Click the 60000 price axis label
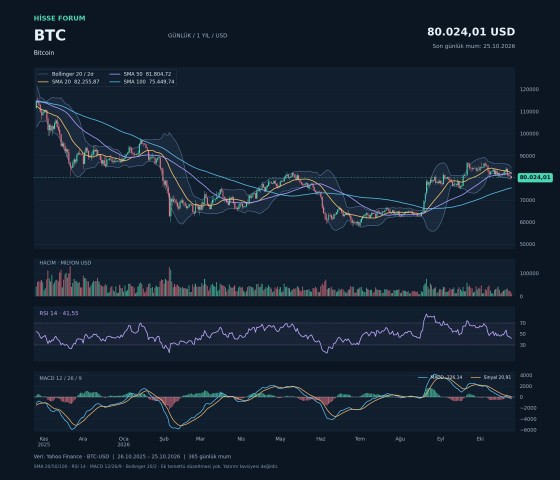This screenshot has width=560, height=480. (x=528, y=222)
